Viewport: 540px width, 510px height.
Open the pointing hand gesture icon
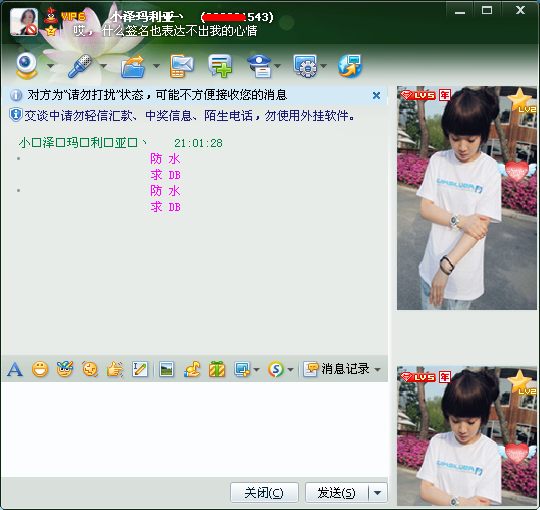tap(115, 370)
